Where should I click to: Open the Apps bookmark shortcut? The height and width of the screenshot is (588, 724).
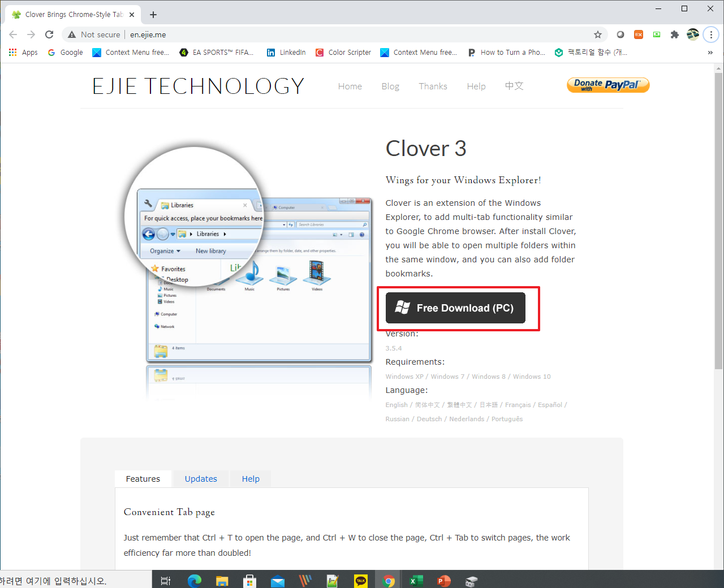point(23,53)
